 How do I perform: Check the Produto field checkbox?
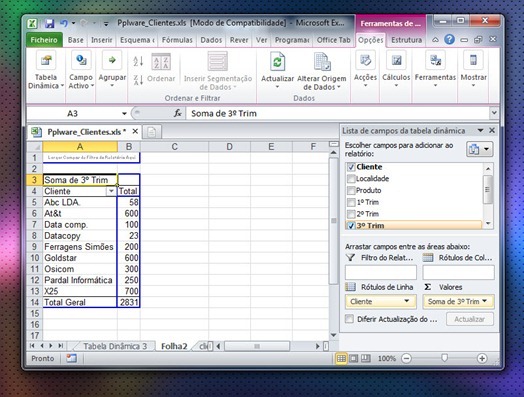(x=351, y=190)
